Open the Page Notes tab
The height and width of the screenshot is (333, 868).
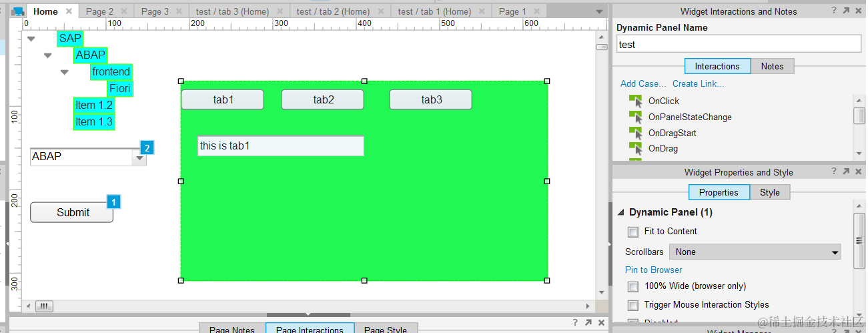(x=232, y=329)
